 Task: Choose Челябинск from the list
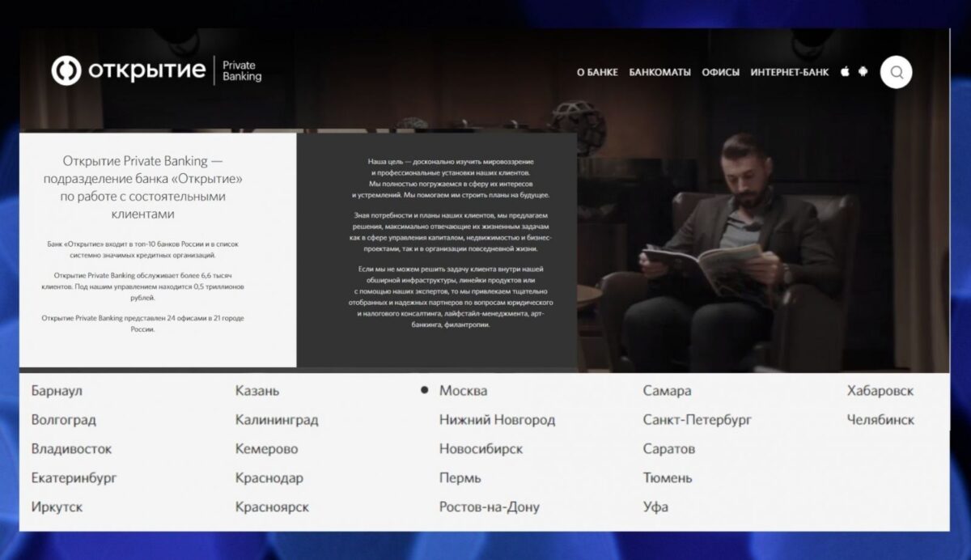pos(880,420)
